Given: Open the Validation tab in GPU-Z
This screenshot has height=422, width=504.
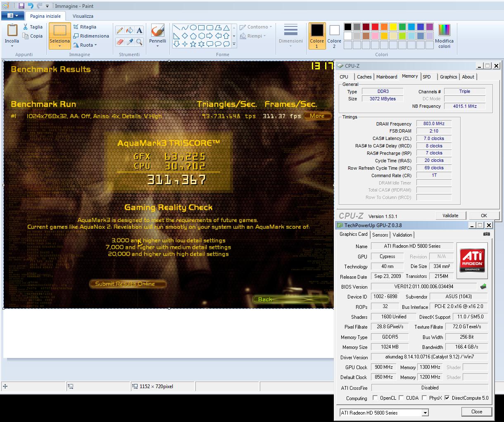Looking at the screenshot, I should (402, 235).
